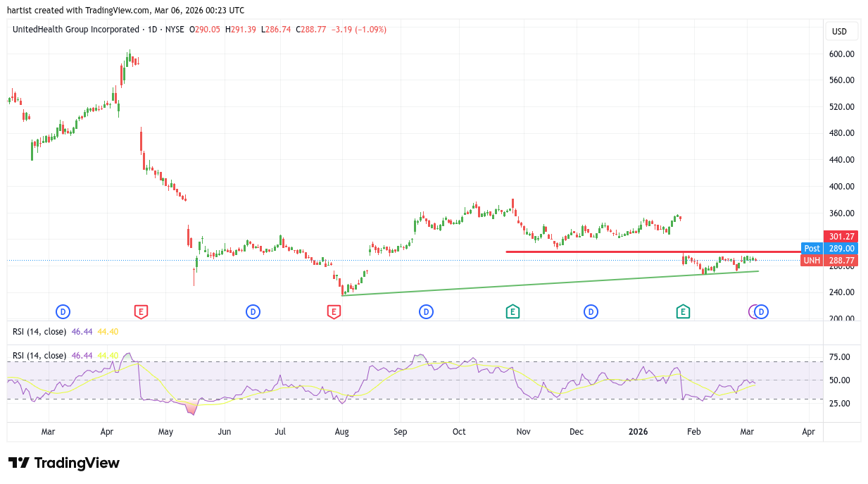
Task: Click the dividend D marker after September
Action: tap(425, 311)
